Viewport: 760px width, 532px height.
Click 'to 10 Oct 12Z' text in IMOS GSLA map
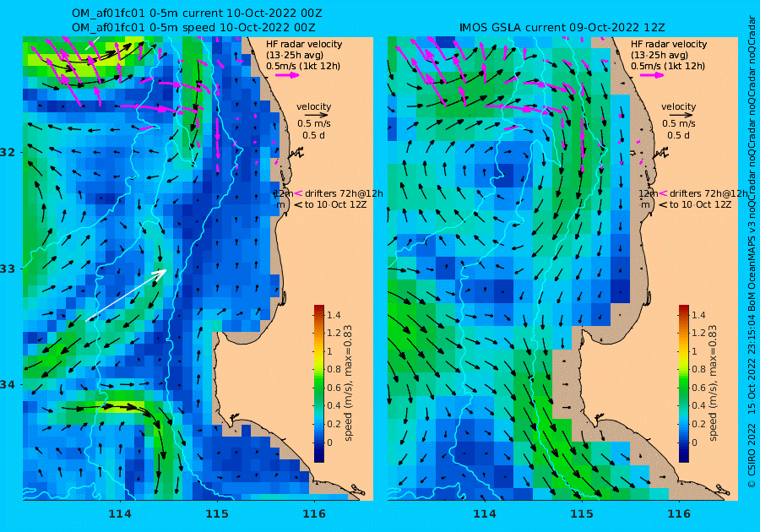[700, 204]
